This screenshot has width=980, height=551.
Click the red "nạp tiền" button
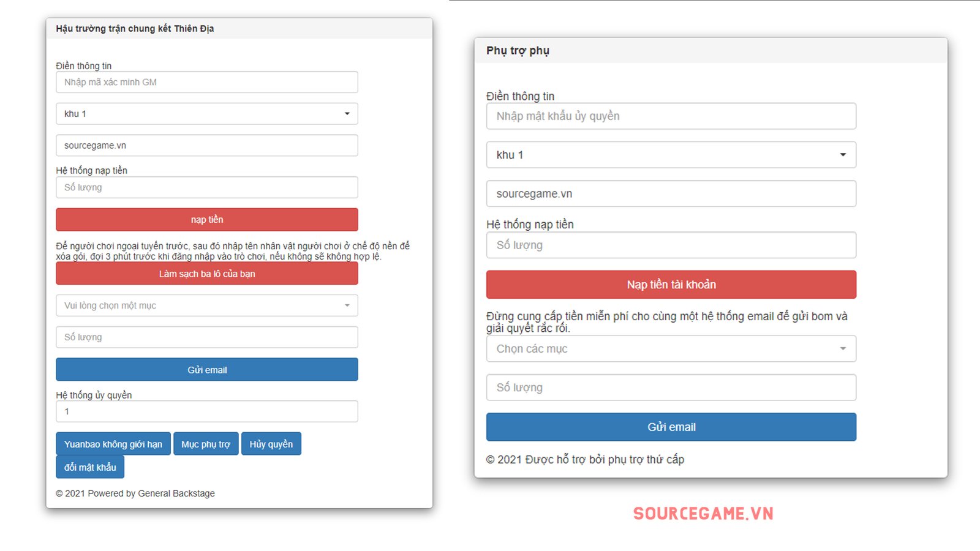[x=206, y=220]
